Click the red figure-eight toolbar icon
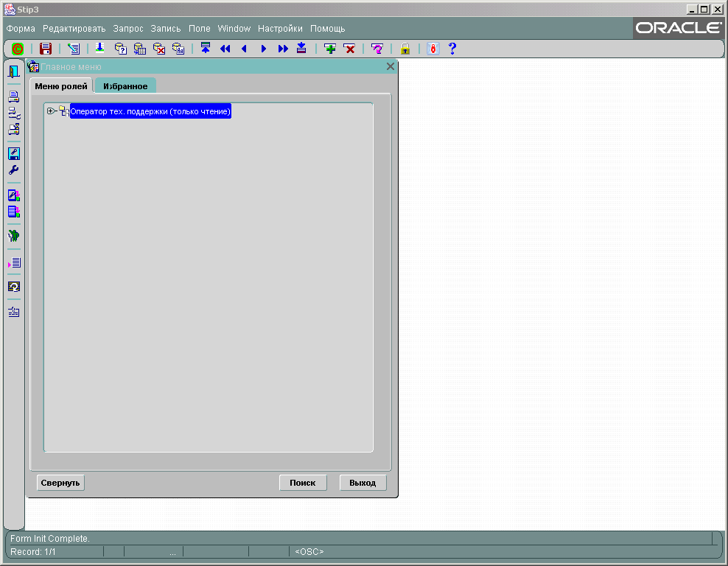This screenshot has width=728, height=566. tap(433, 49)
